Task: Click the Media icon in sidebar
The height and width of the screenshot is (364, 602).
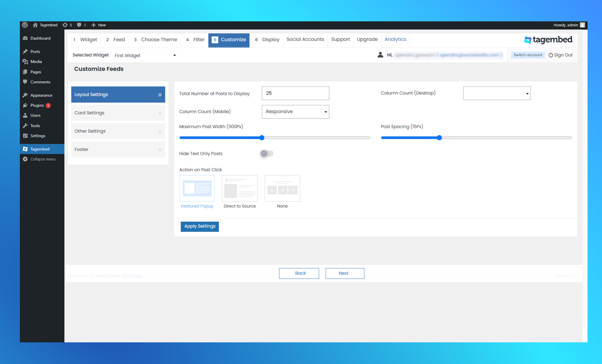Action: pos(25,62)
